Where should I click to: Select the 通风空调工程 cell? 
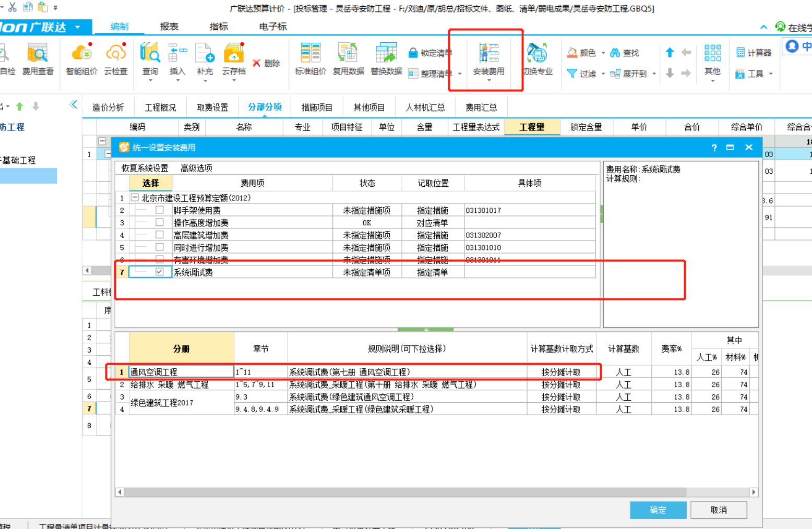[181, 372]
